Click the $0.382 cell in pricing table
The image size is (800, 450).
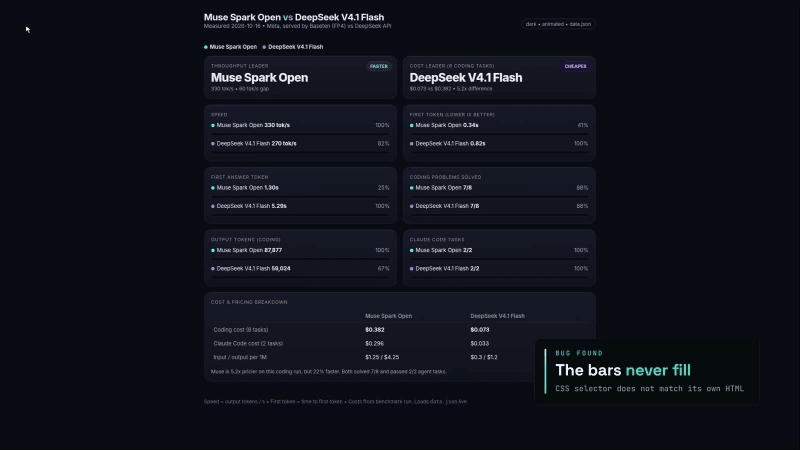374,330
